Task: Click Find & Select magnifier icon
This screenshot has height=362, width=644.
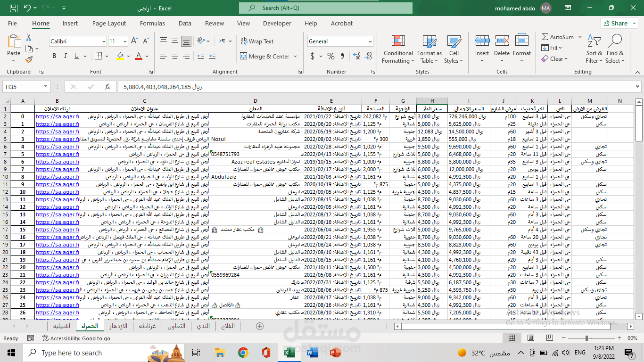Action: (x=615, y=41)
